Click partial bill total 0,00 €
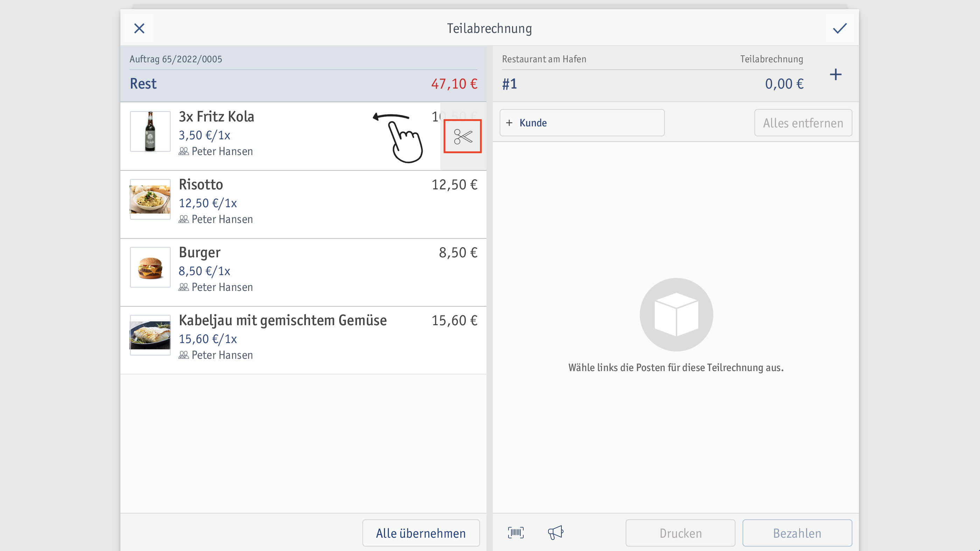Screen dimensions: 980x551 [784, 84]
